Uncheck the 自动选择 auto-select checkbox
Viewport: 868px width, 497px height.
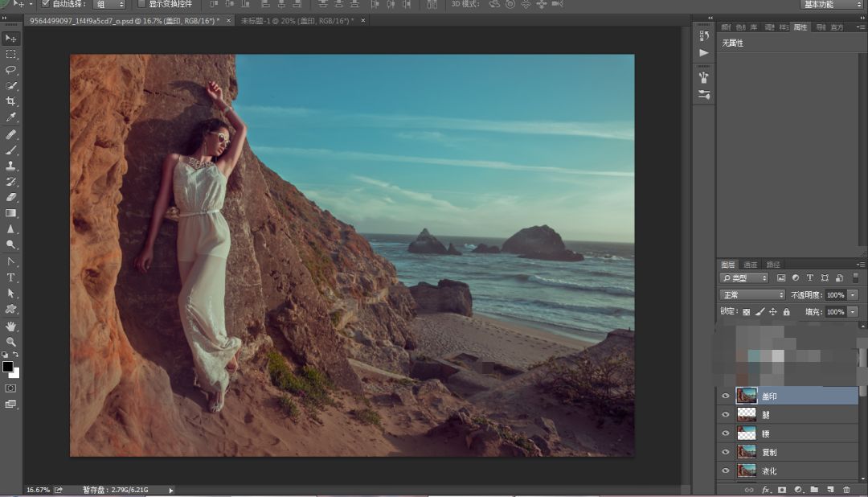tap(45, 4)
